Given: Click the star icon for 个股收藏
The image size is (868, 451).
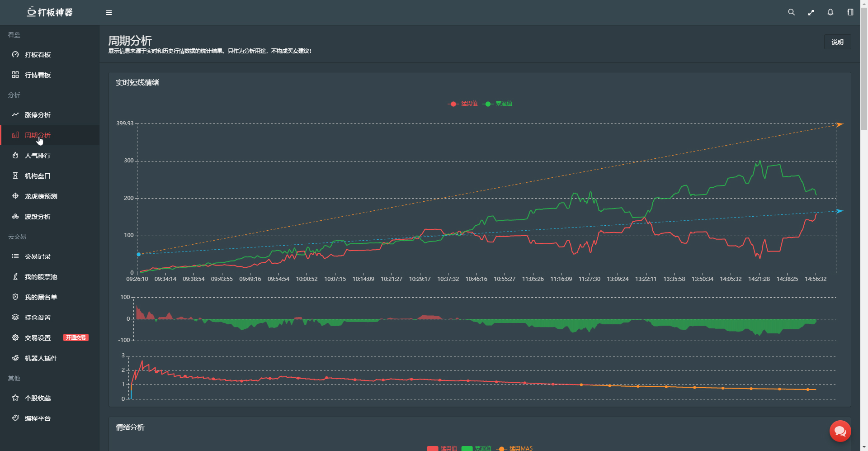Looking at the screenshot, I should (x=15, y=398).
